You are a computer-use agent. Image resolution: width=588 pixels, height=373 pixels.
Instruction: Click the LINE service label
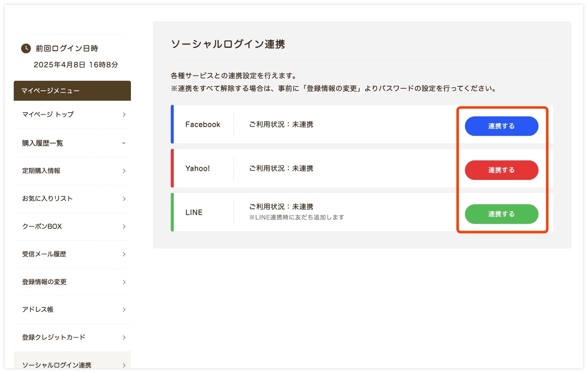click(194, 212)
